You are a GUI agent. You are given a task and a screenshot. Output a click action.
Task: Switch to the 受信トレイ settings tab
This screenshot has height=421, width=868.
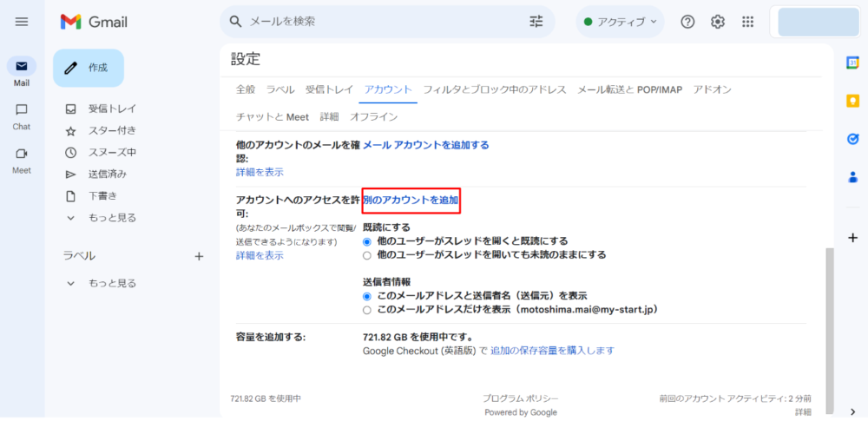329,89
